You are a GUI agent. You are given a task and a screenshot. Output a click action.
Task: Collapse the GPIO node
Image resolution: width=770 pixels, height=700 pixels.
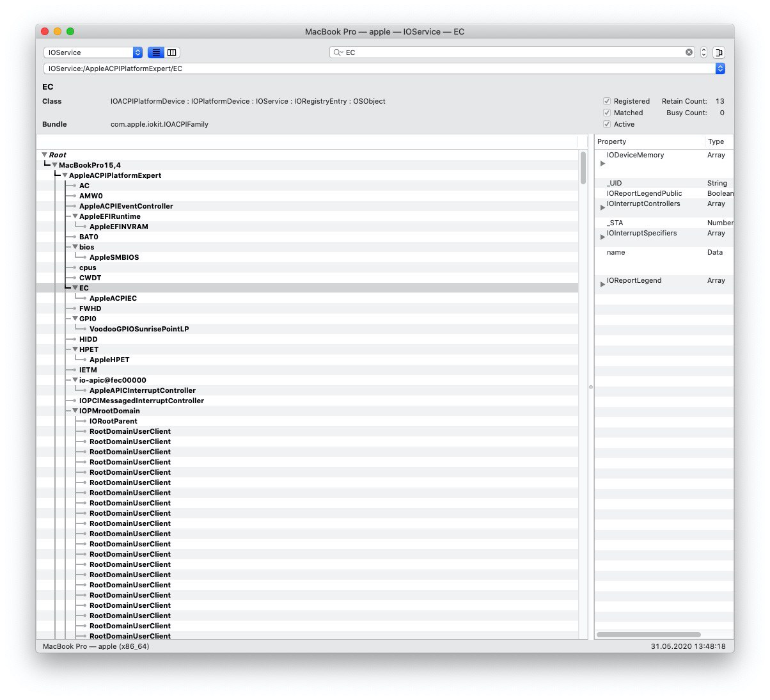(75, 319)
